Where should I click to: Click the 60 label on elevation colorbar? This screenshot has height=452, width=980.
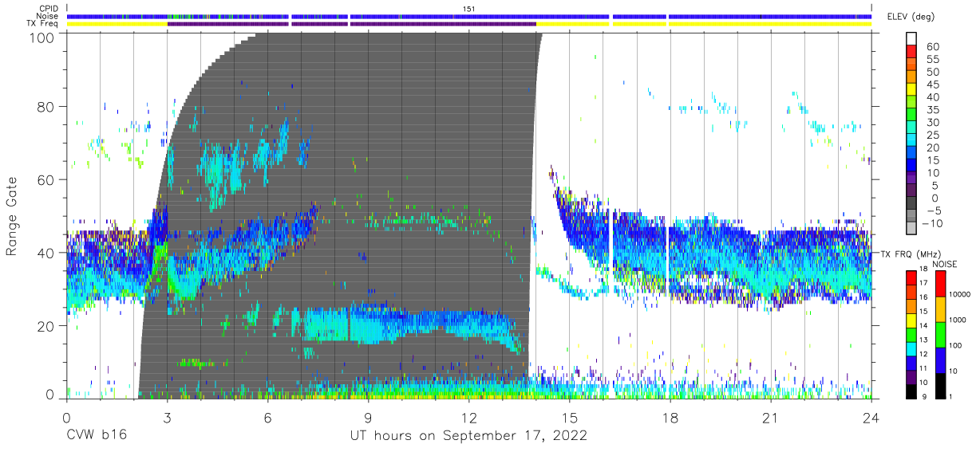click(931, 47)
